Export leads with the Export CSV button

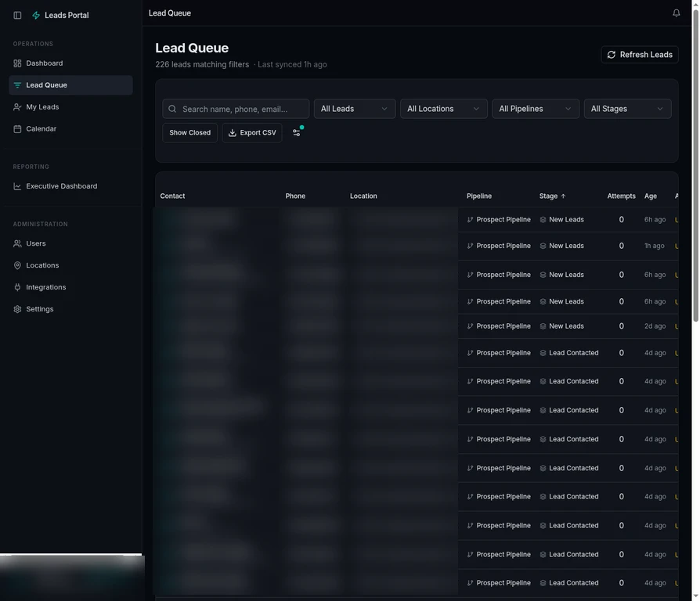click(x=251, y=132)
